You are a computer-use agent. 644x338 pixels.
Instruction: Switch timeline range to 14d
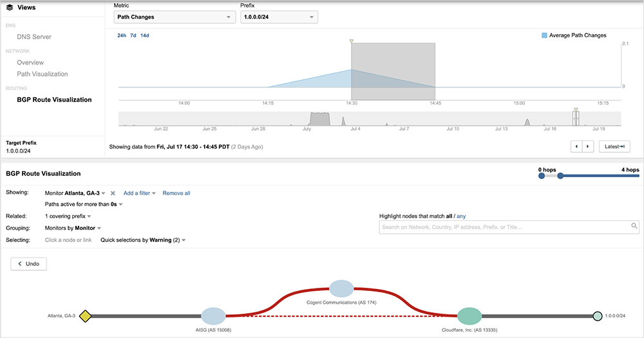(x=145, y=35)
